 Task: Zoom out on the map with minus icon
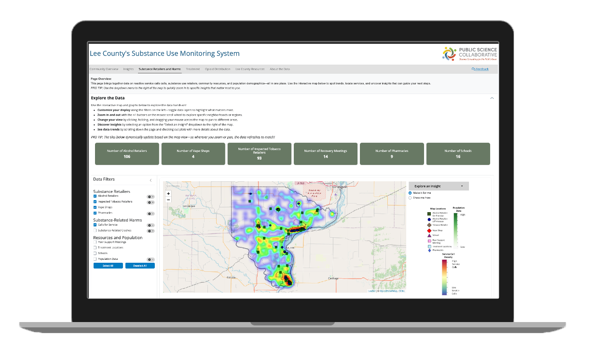point(168,200)
